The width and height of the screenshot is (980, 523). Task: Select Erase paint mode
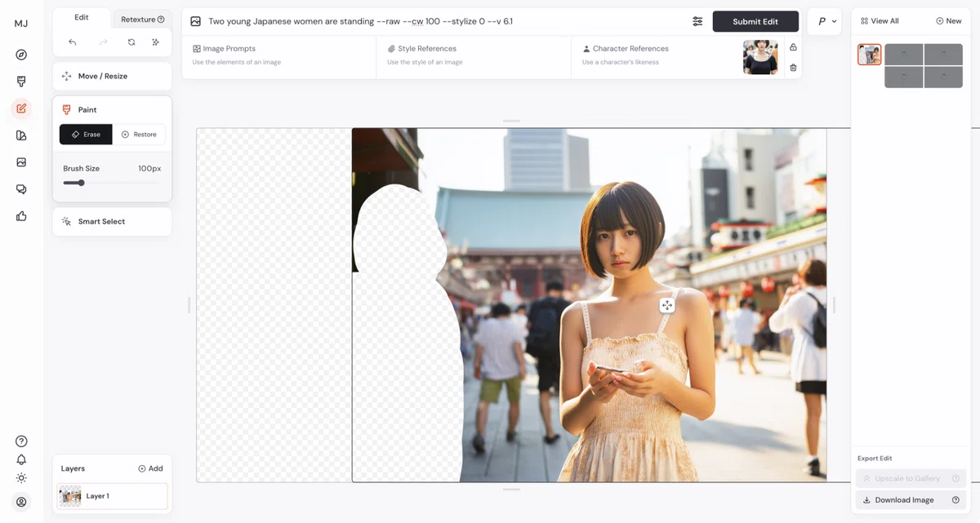(x=86, y=135)
